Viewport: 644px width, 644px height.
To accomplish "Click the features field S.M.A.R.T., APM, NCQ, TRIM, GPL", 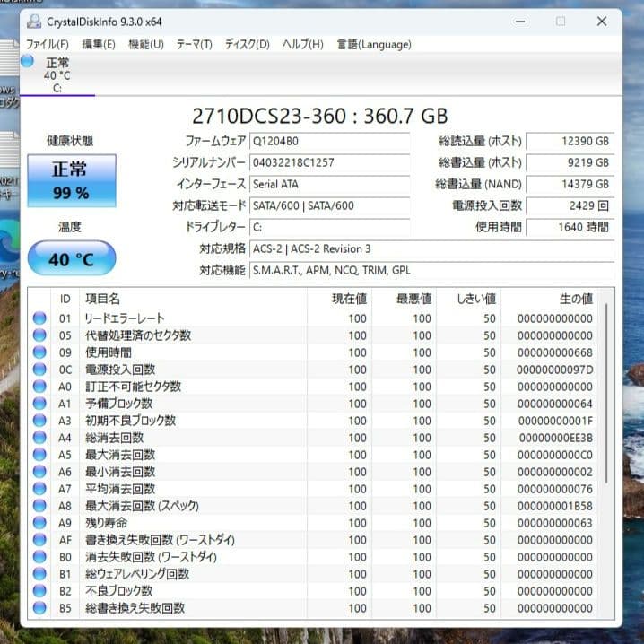I will tap(432, 270).
